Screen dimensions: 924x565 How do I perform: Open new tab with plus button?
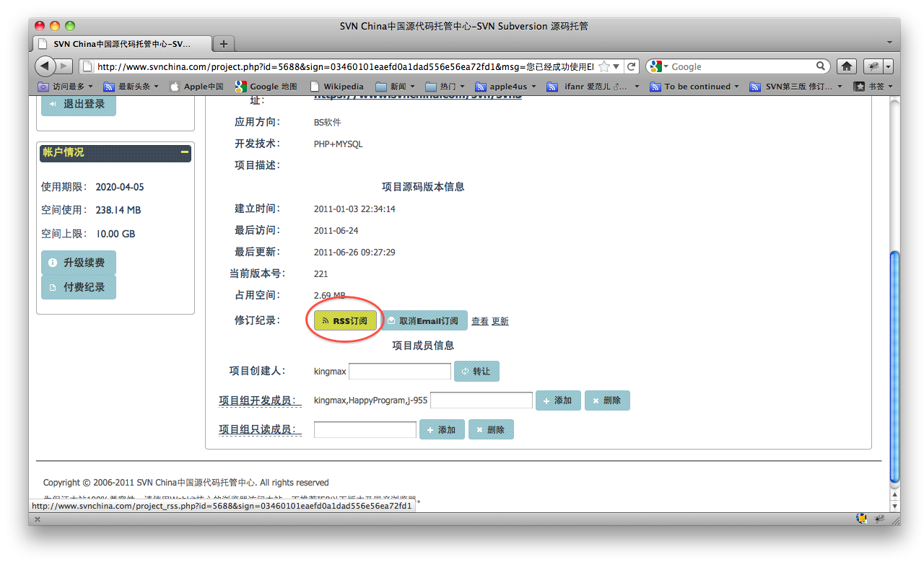224,43
